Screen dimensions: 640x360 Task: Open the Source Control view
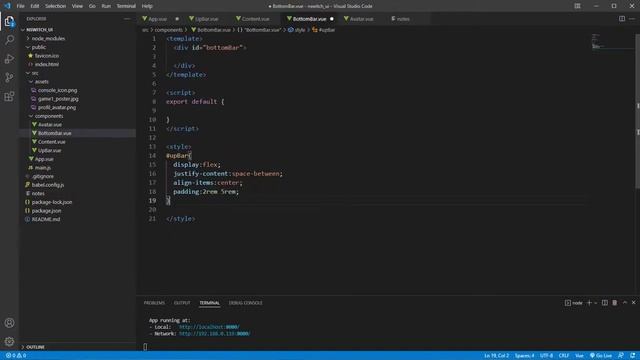[9, 78]
